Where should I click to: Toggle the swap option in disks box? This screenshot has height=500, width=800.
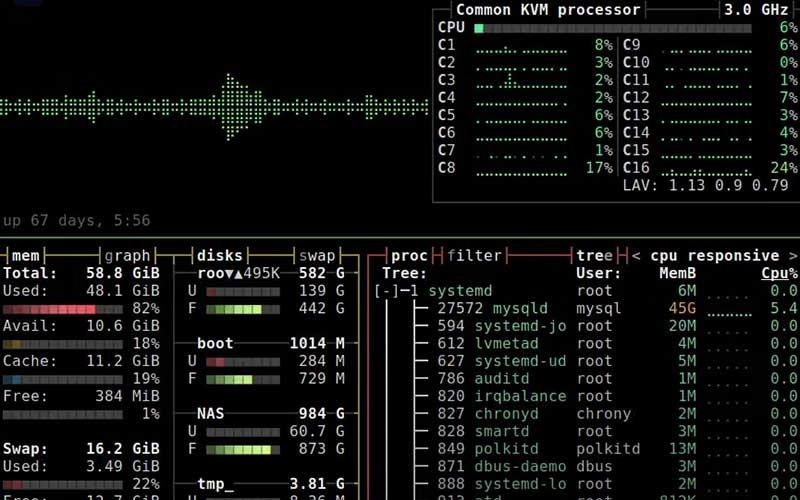tap(317, 255)
